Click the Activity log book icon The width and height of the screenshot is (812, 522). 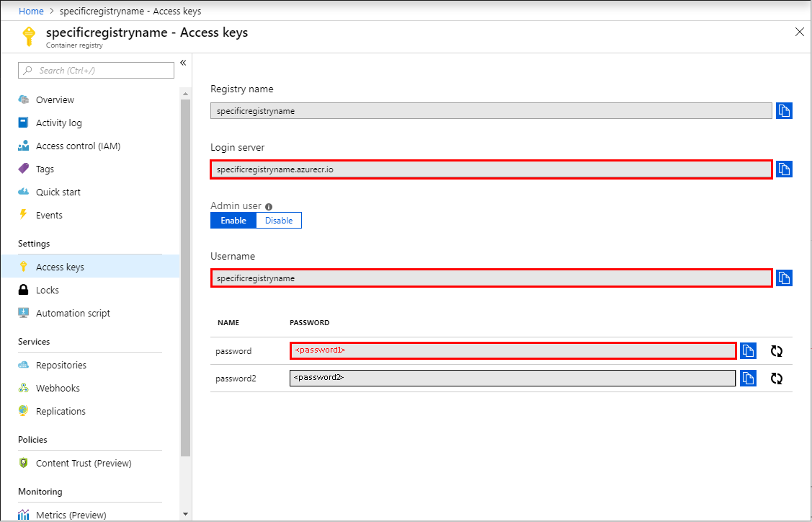(x=23, y=123)
